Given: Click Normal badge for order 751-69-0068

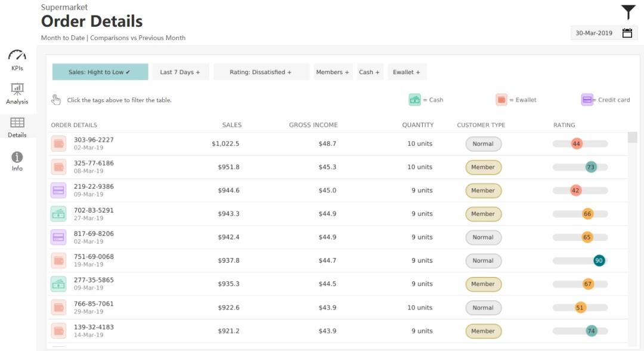Looking at the screenshot, I should point(484,261).
